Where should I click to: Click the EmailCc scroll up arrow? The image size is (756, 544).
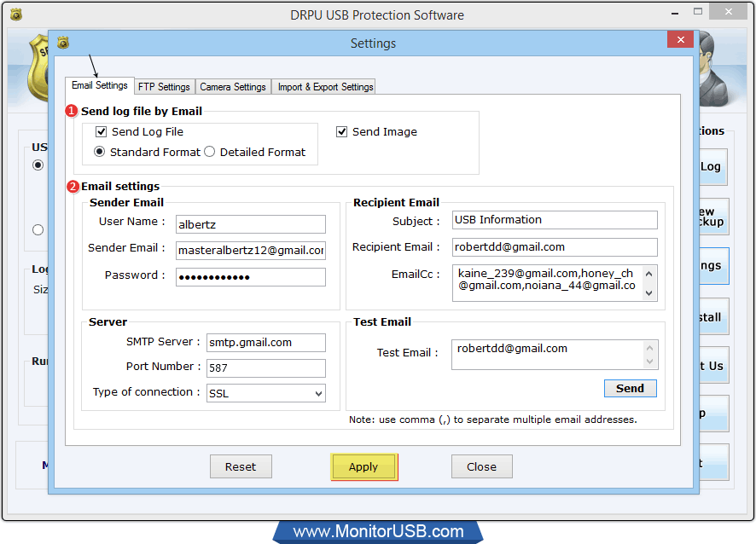coord(649,274)
